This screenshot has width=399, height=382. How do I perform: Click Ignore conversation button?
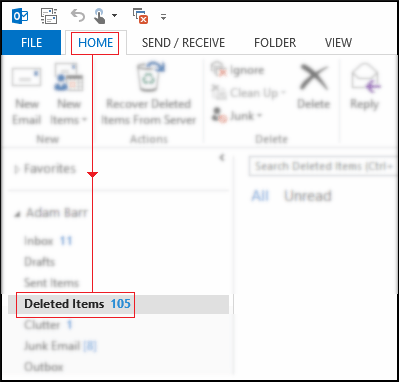238,70
